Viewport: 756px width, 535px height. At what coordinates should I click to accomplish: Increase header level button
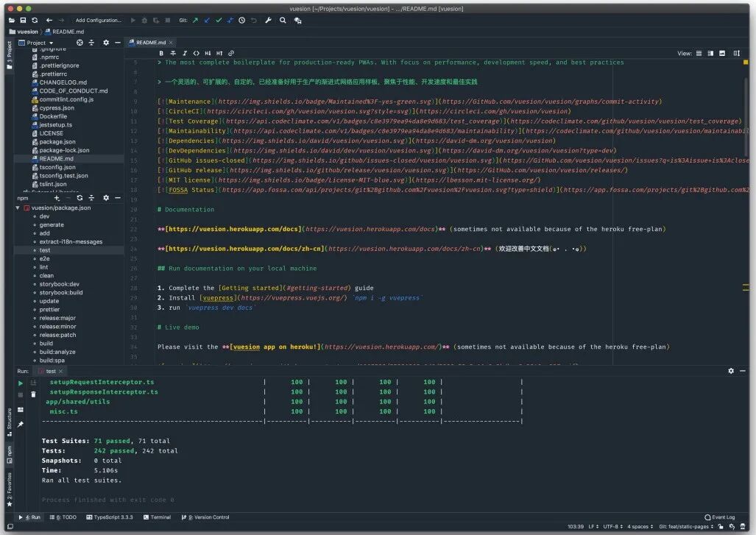pos(219,54)
